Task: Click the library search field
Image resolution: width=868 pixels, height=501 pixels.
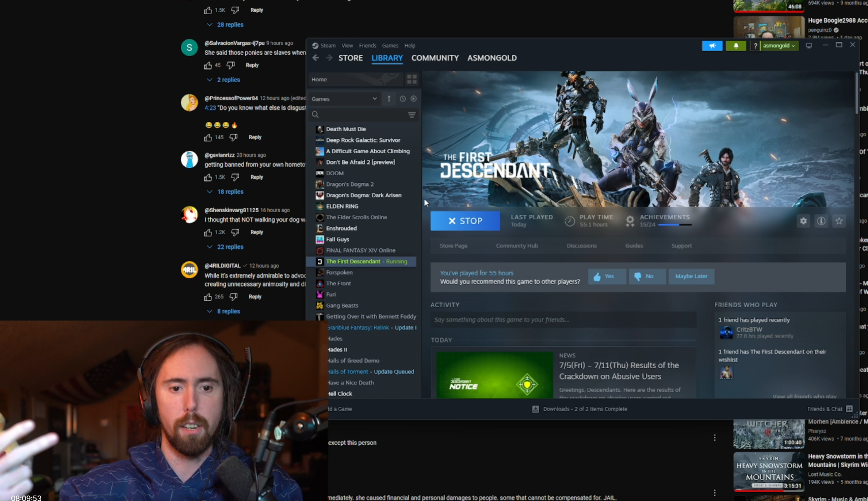Action: pyautogui.click(x=363, y=115)
